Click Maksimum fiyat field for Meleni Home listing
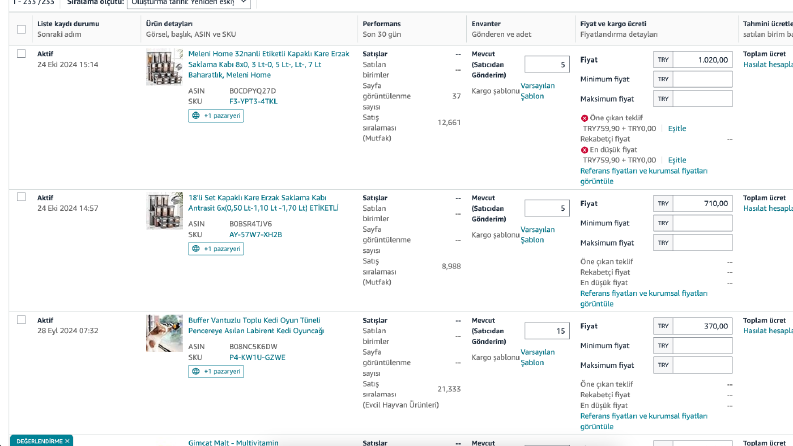The width and height of the screenshot is (793, 446). tap(702, 99)
